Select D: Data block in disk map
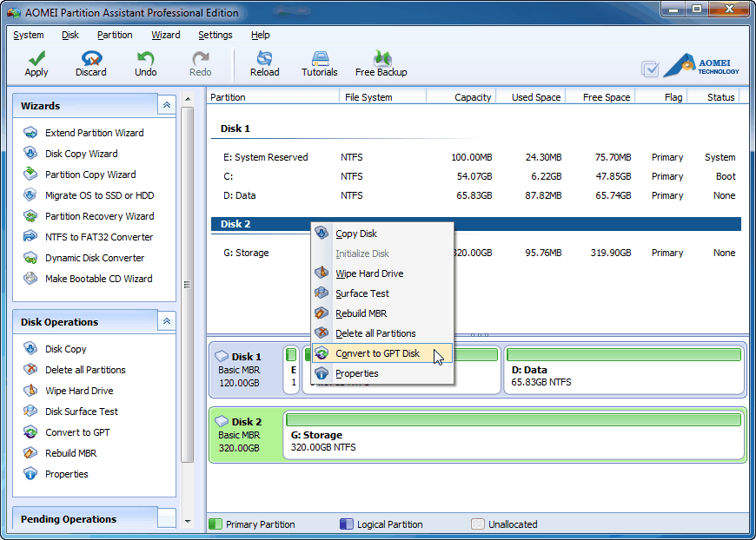The image size is (756, 540). (x=625, y=370)
